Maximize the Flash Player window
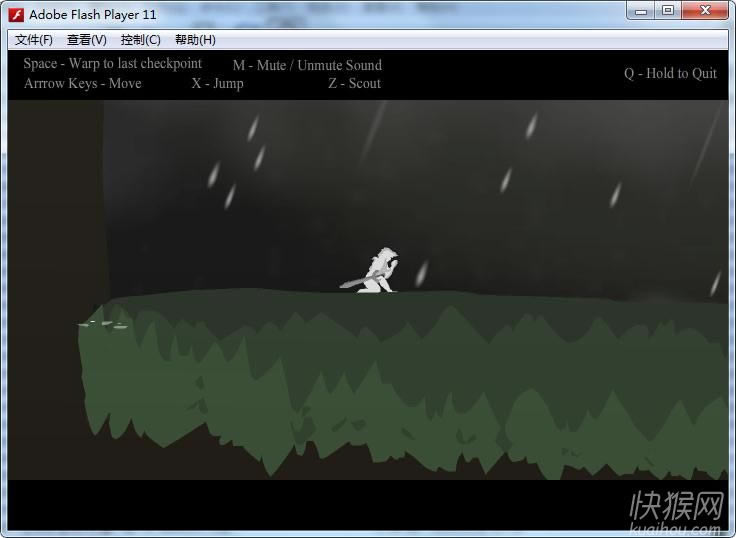Screen dimensions: 736x538 click(x=667, y=11)
